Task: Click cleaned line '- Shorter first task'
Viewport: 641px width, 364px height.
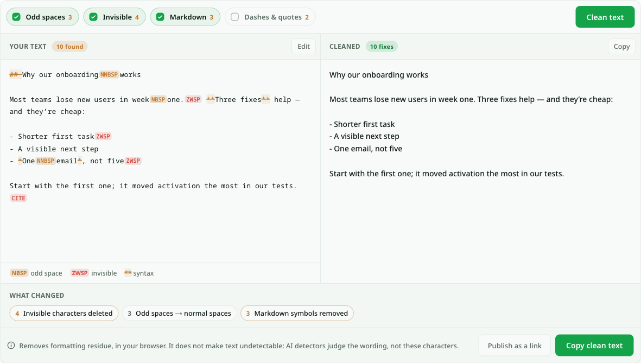Action: [362, 124]
